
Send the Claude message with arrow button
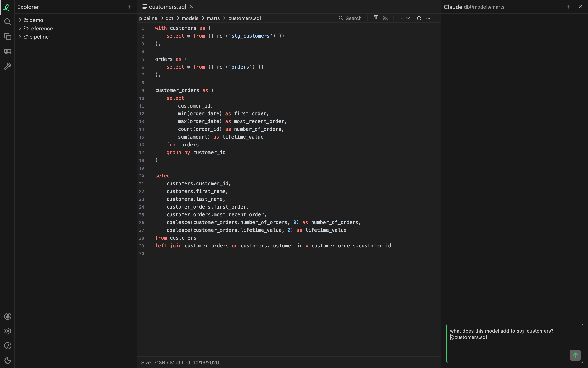[x=575, y=355]
